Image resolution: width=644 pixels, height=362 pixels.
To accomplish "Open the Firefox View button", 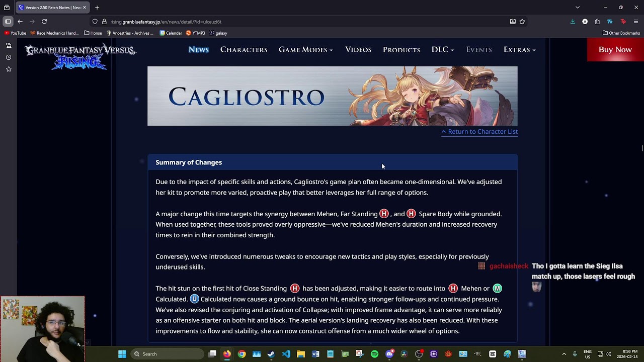I will (7, 8).
